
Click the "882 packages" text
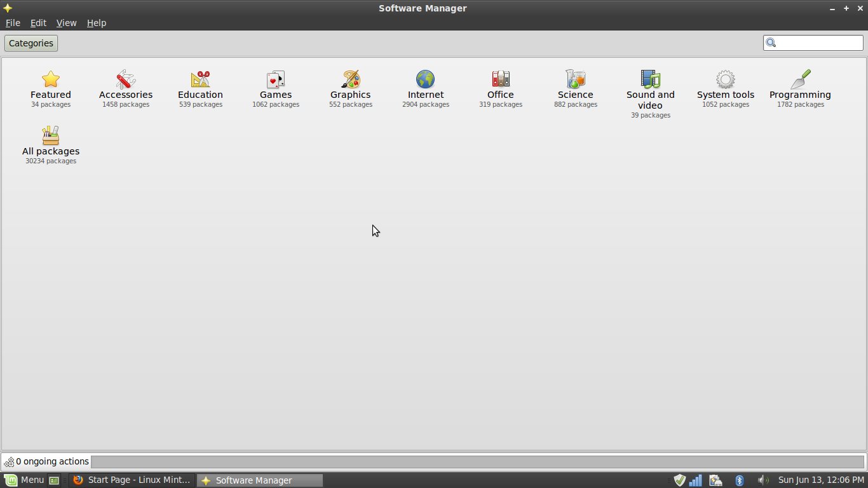click(576, 105)
